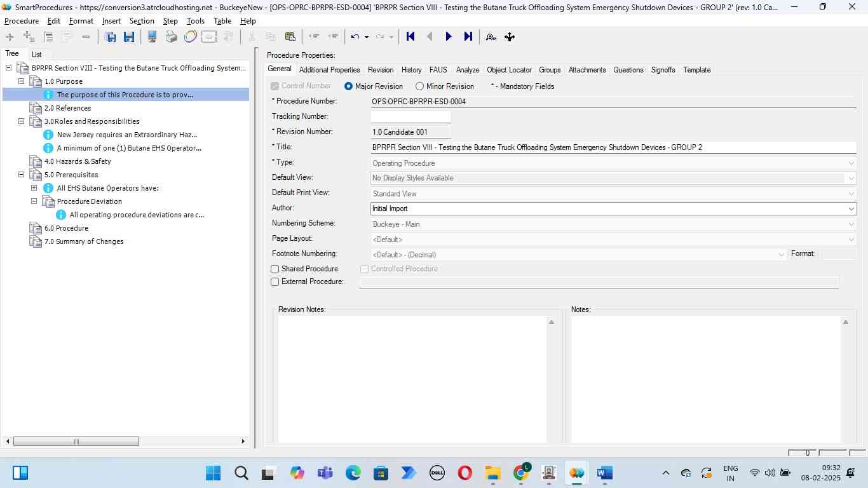Select 6.0 Procedure in the tree

(66, 228)
